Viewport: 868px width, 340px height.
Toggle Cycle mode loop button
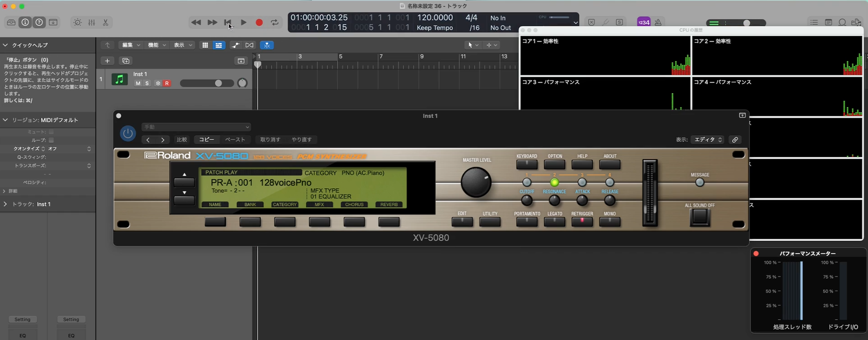(275, 22)
